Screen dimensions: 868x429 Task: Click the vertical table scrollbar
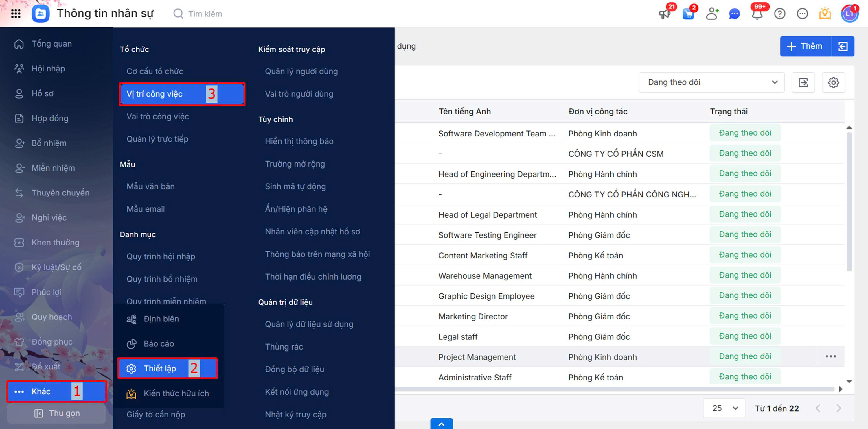tap(849, 202)
